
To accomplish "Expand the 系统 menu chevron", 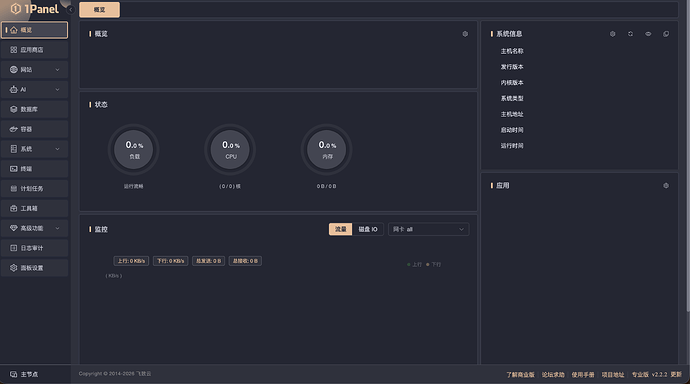I will click(57, 149).
